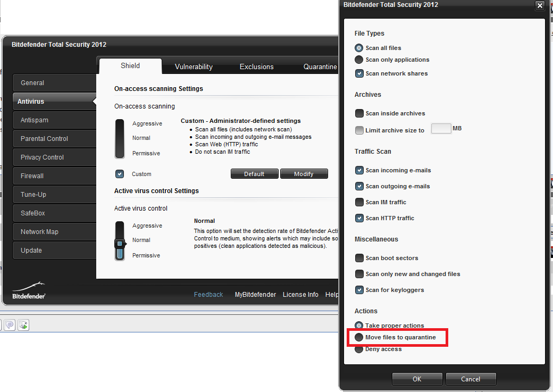
Task: Enable Scan boot sectors checkbox
Action: point(359,258)
